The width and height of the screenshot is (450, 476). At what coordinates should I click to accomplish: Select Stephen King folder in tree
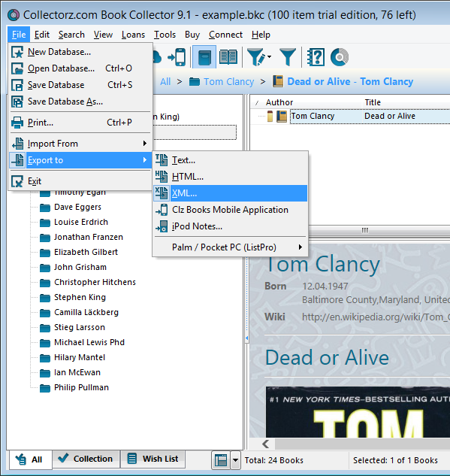pyautogui.click(x=80, y=297)
